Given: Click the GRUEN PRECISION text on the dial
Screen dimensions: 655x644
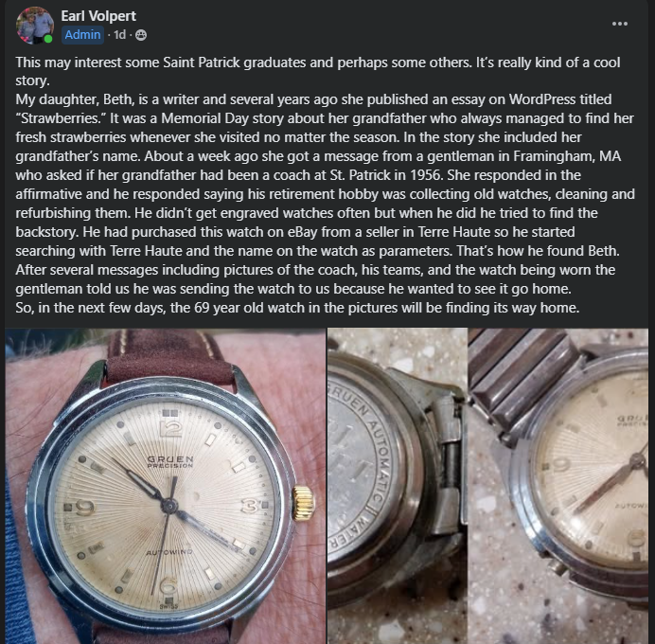Looking at the screenshot, I should coord(170,462).
